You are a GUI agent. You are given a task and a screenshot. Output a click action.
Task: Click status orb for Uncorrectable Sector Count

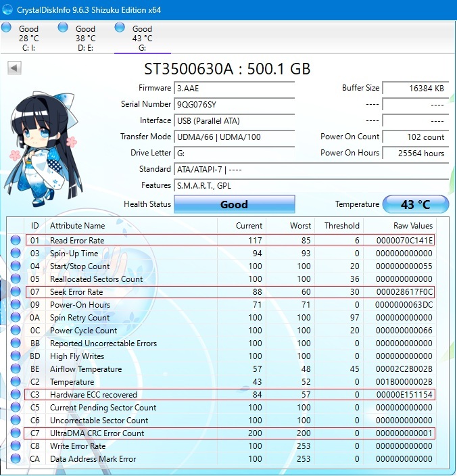16,420
